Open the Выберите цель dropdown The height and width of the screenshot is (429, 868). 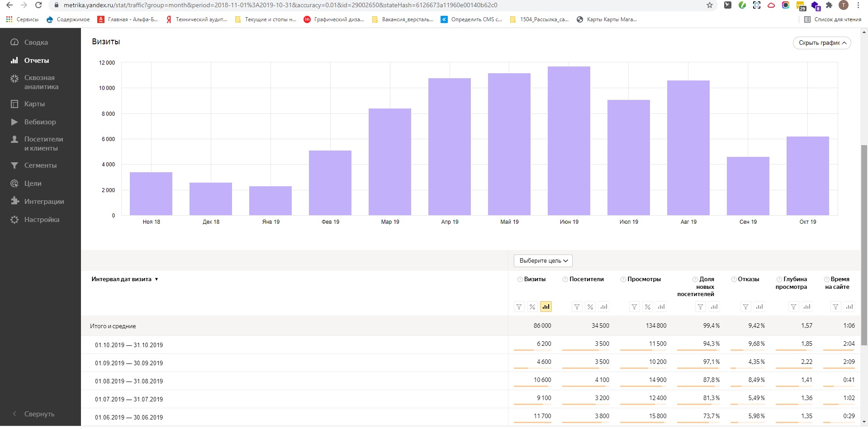tap(543, 261)
